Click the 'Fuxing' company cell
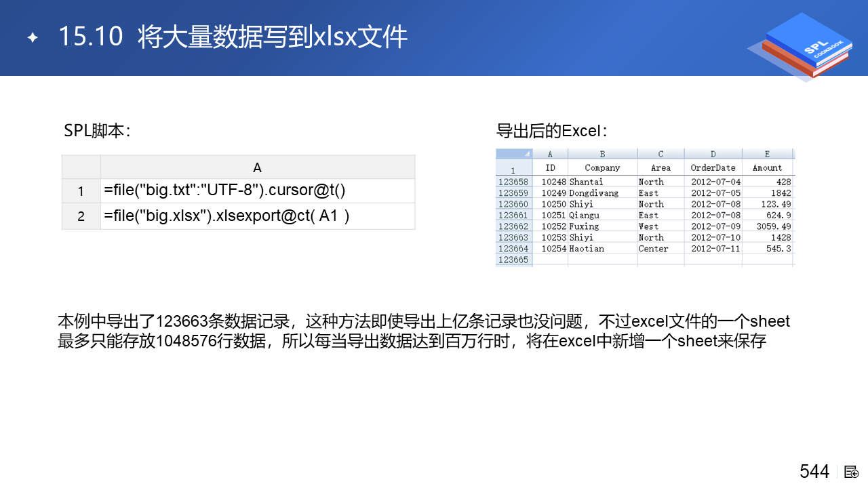The width and height of the screenshot is (868, 488). [603, 226]
